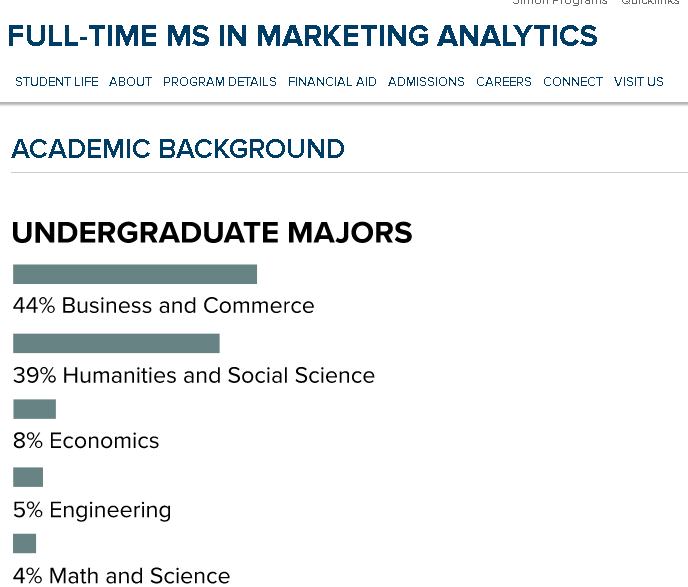This screenshot has height=587, width=688.
Task: Open the Visit Us page
Action: click(638, 82)
